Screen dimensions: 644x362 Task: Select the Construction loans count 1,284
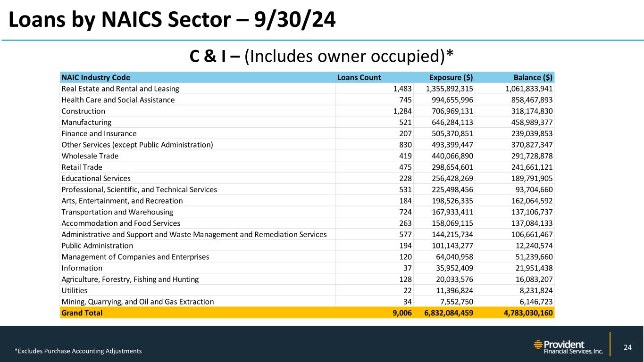(x=402, y=111)
